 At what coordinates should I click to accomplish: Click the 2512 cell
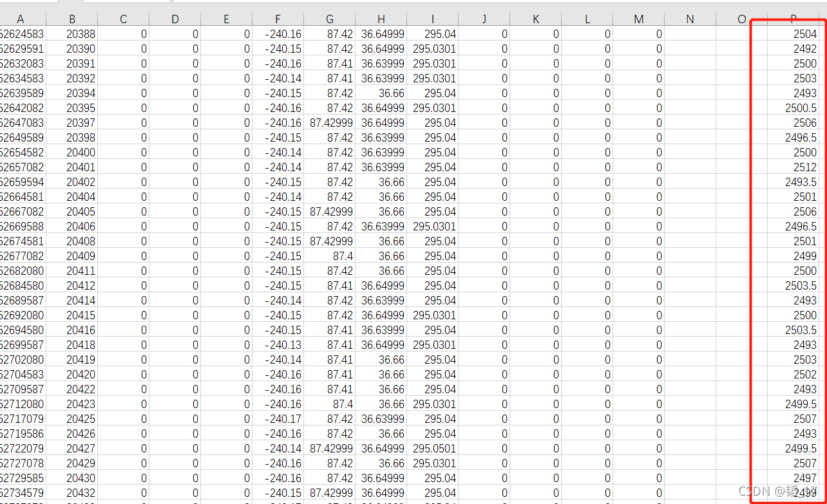pos(793,167)
